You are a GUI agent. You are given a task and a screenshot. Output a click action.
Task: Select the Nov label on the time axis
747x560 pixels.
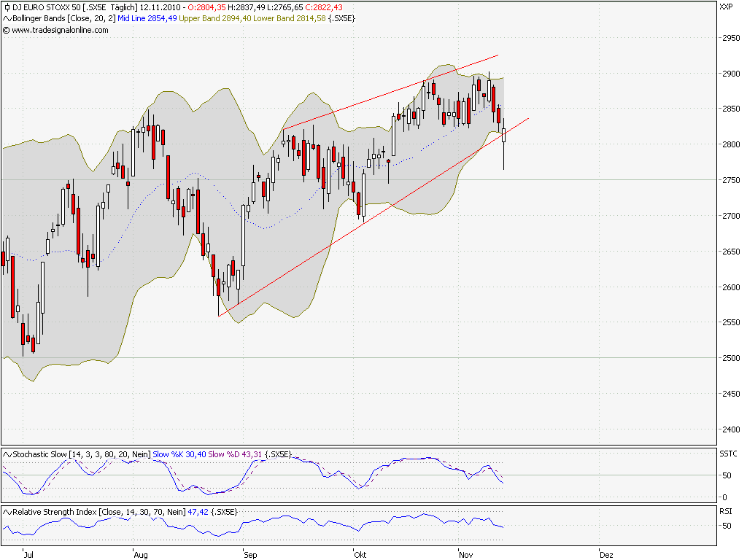(x=465, y=554)
